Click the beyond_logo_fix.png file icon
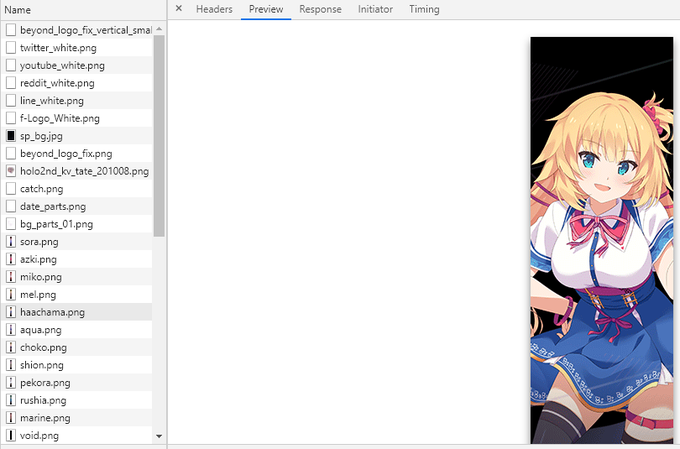Screen dimensions: 680x449 pyautogui.click(x=11, y=154)
